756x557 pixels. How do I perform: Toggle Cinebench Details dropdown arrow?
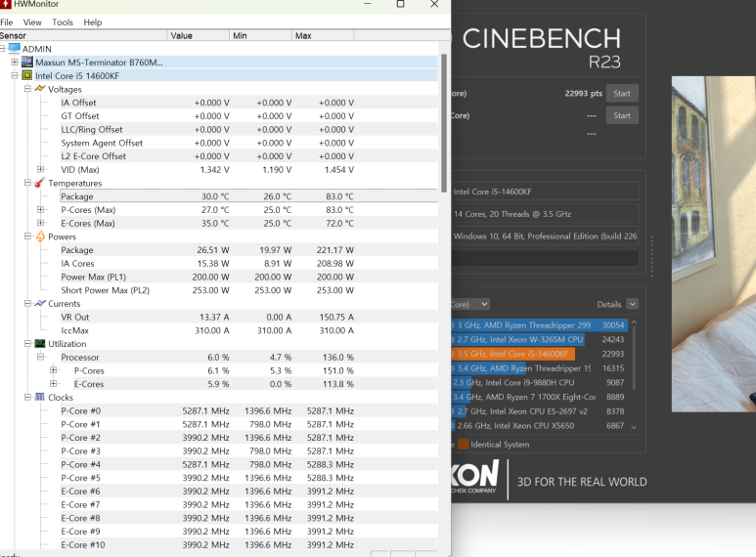[x=632, y=304]
